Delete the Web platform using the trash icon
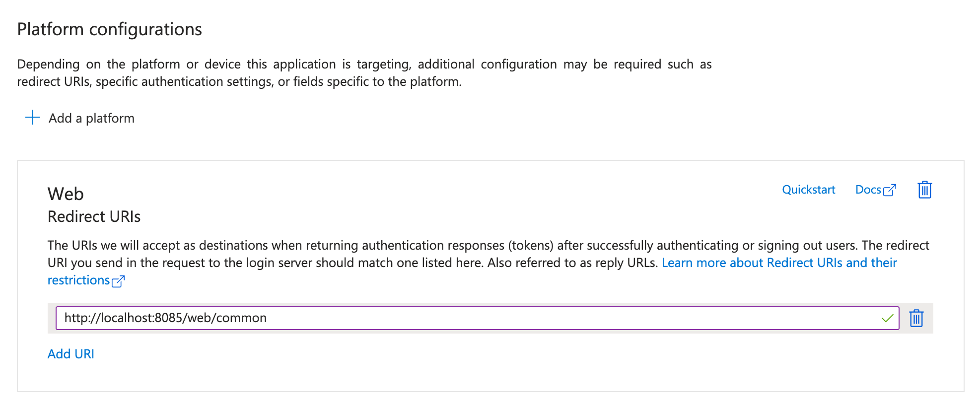Viewport: 980px width, 409px height. click(x=924, y=190)
